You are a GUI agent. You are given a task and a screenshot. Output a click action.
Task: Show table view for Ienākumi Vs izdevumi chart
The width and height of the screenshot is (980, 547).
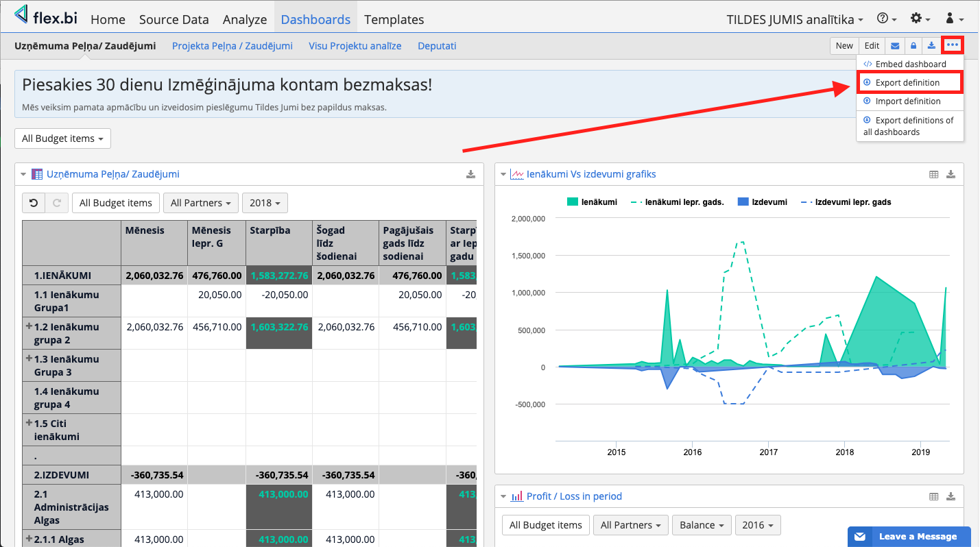[x=933, y=174]
